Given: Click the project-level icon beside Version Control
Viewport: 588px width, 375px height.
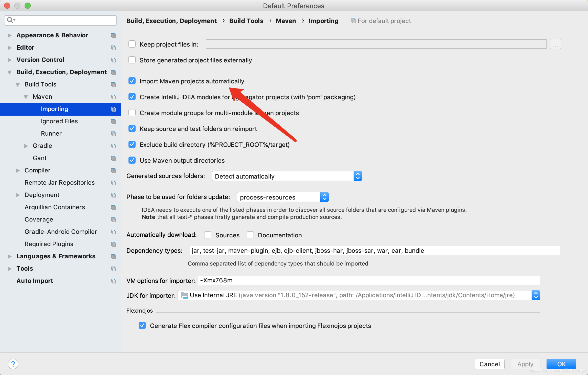Looking at the screenshot, I should (x=113, y=60).
